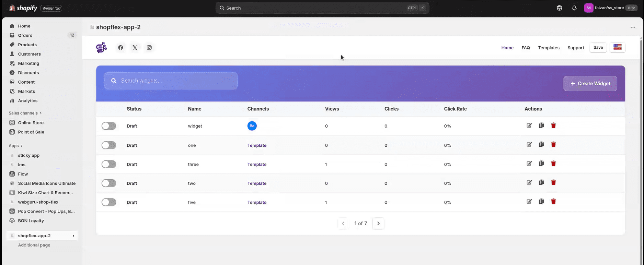Click the Facebook icon in app header
The width and height of the screenshot is (644, 265).
click(120, 48)
